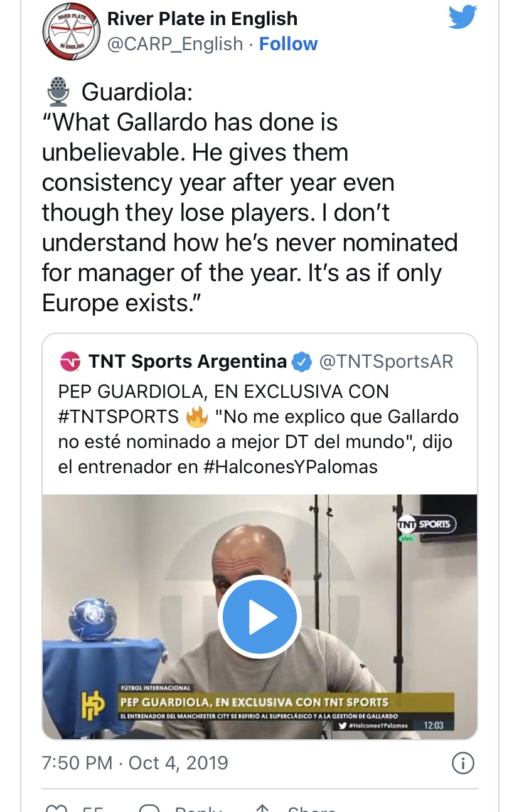Open the @CARP_English handle
Image resolution: width=519 pixels, height=812 pixels.
pos(175,44)
